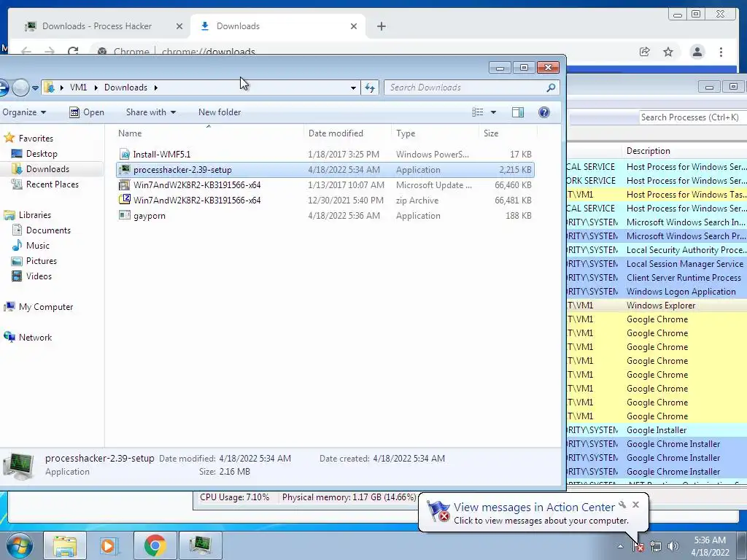Viewport: 747px width, 560px height.
Task: Select the Windows Explorer process row
Action: tap(657, 306)
